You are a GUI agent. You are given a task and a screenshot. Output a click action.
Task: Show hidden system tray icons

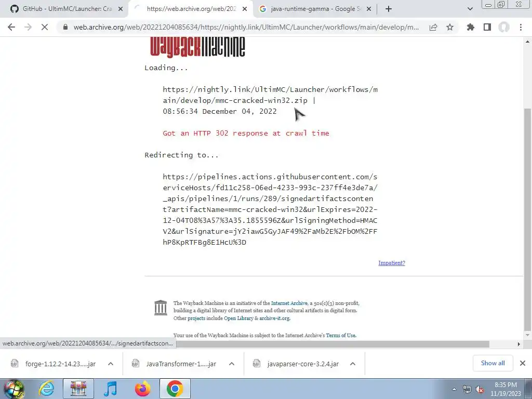click(454, 389)
